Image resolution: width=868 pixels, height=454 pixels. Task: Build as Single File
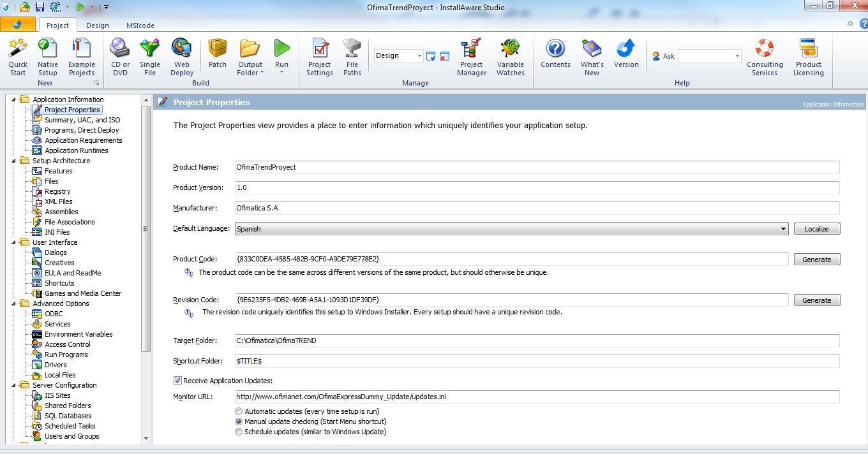click(x=150, y=57)
